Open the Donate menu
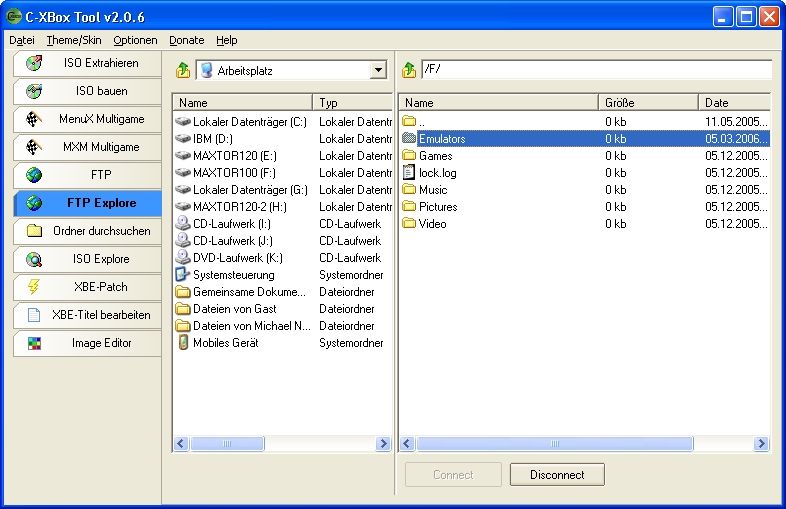This screenshot has height=509, width=786. point(186,40)
